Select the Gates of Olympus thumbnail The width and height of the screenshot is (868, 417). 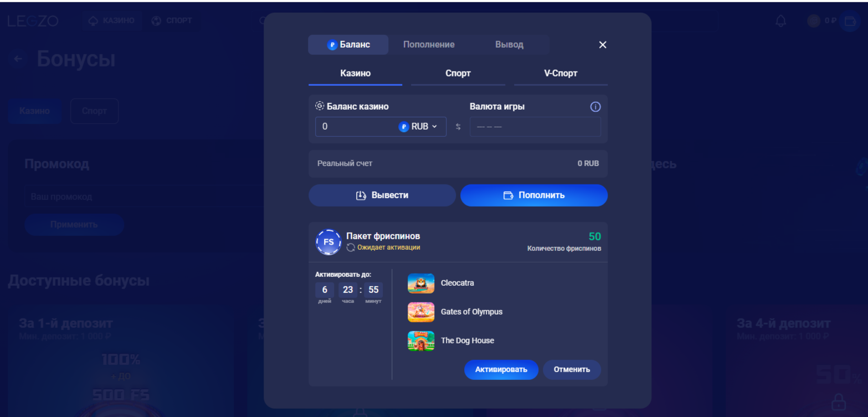[421, 312]
